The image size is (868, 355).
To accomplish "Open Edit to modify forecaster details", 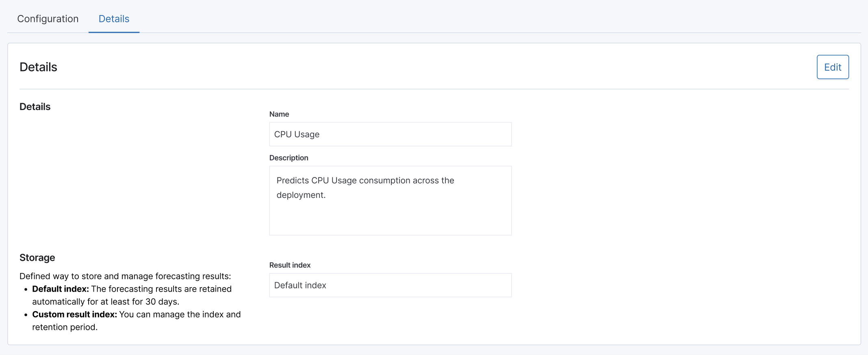I will click(833, 67).
